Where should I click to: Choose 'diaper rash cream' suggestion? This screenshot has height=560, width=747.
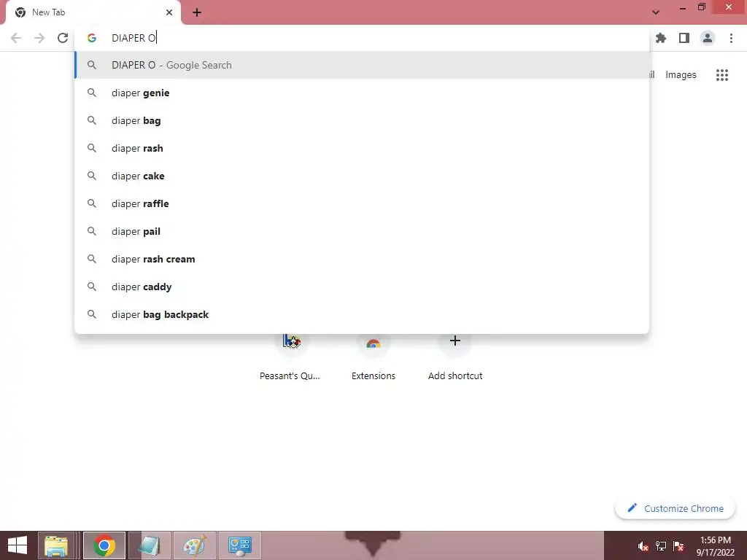[x=362, y=259]
